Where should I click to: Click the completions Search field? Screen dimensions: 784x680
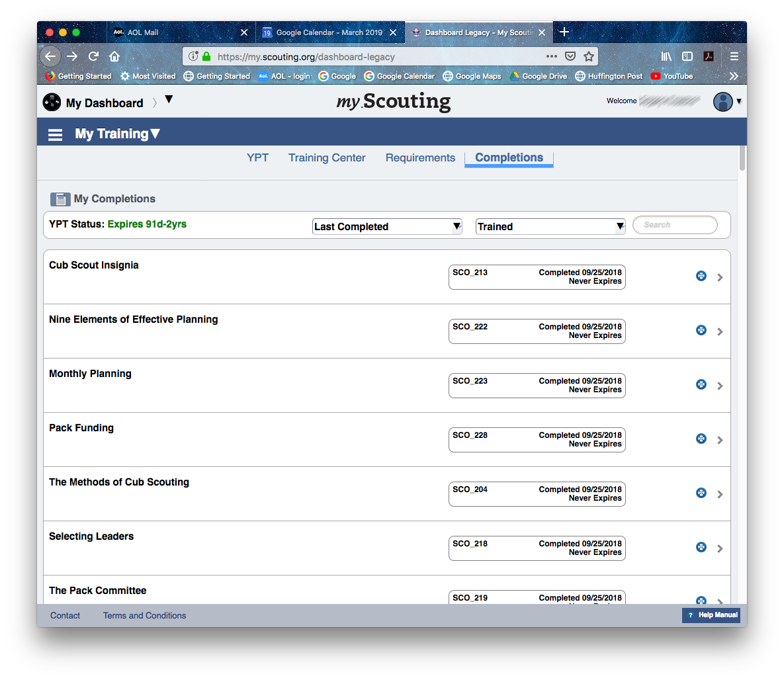(675, 225)
